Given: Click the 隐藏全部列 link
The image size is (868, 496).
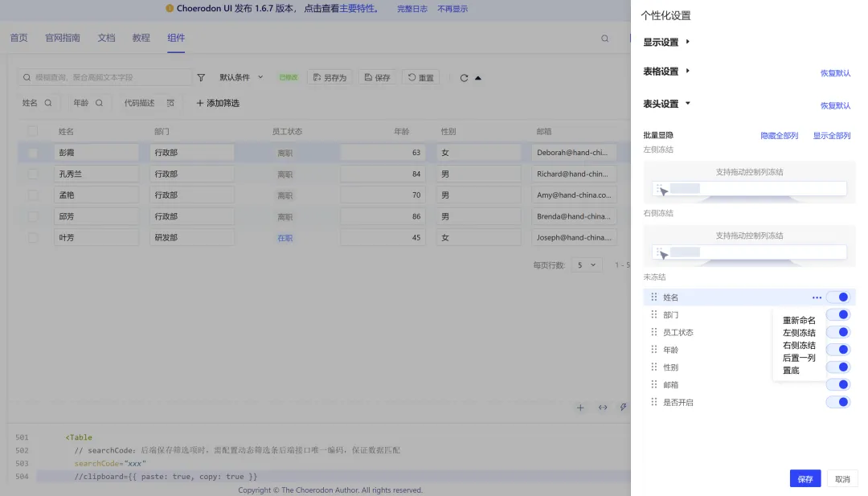Looking at the screenshot, I should tap(779, 136).
